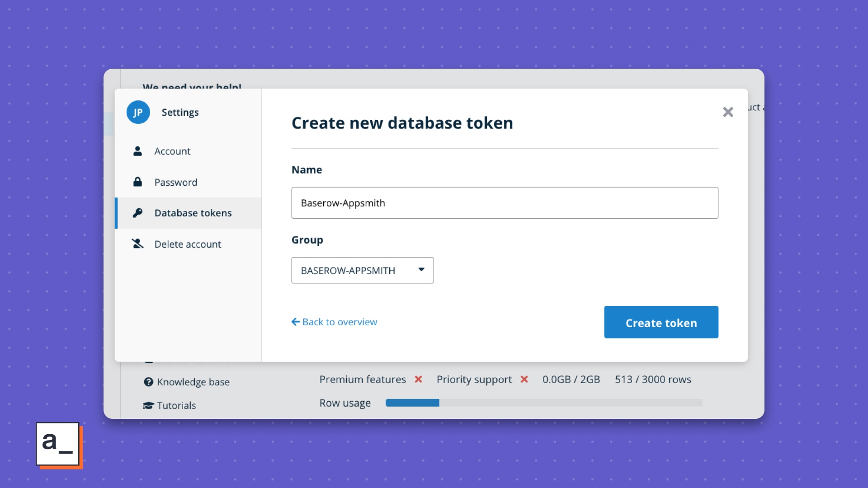Close the settings modal with X
Viewport: 868px width, 488px height.
click(x=728, y=112)
